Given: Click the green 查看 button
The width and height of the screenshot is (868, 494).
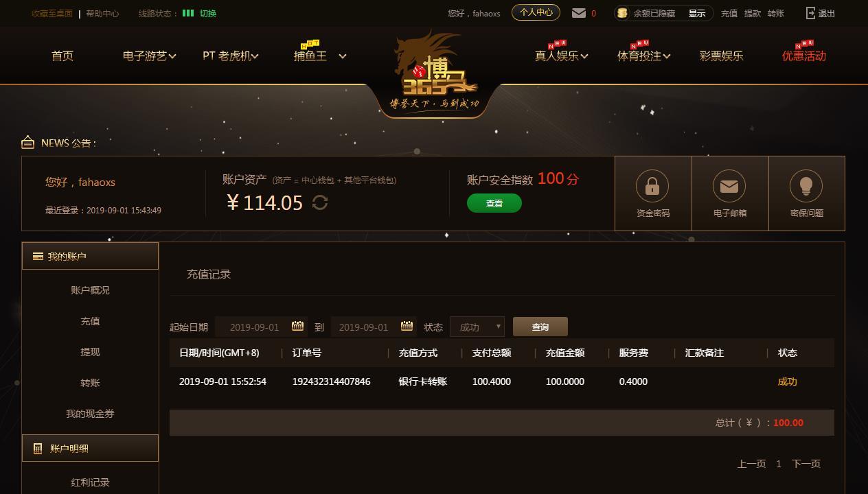Looking at the screenshot, I should (x=494, y=203).
